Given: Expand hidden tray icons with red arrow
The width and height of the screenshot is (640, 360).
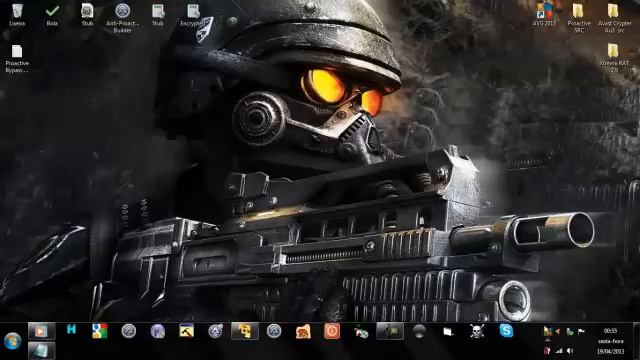Looking at the screenshot, I should tap(558, 332).
